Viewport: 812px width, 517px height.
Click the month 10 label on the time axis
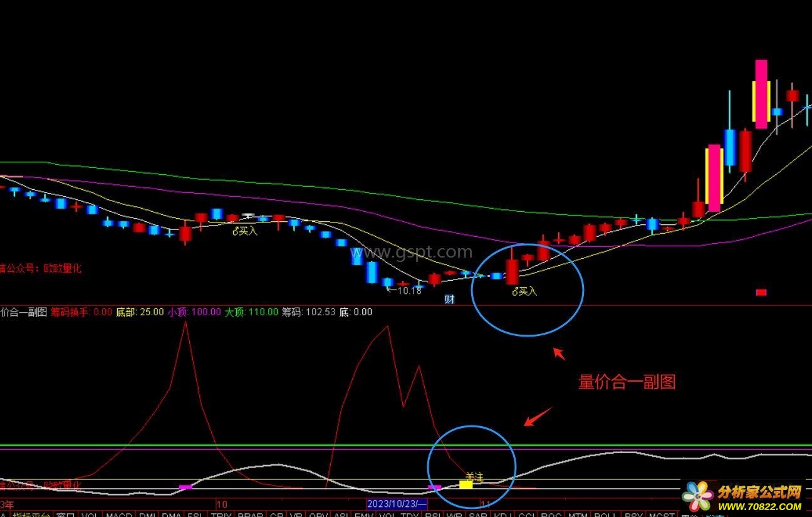click(x=221, y=503)
